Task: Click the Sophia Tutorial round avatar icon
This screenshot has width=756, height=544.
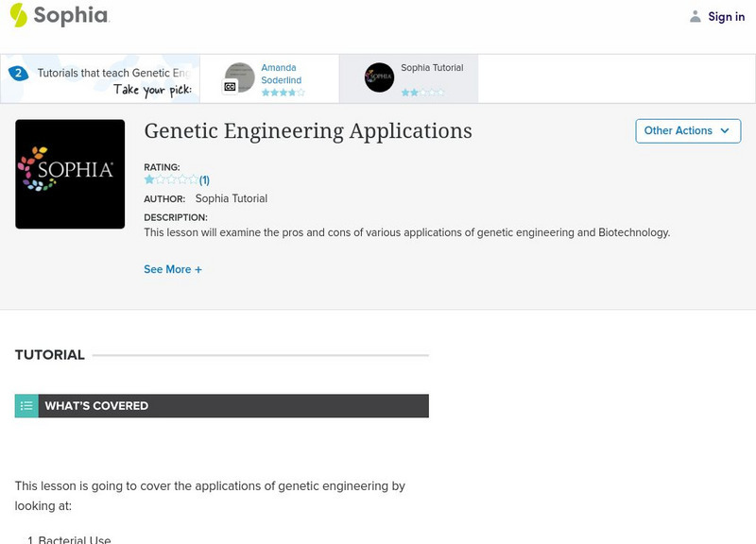Action: pos(380,77)
